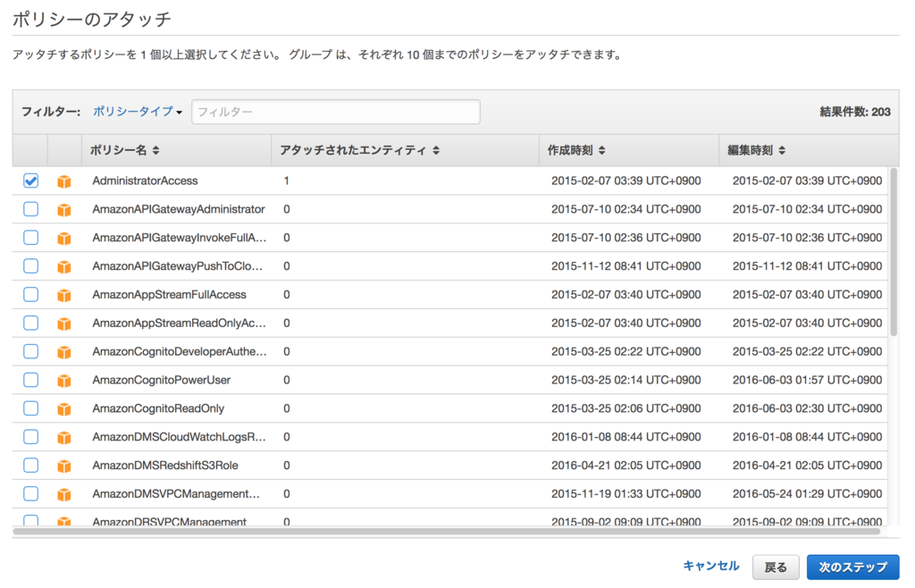Click the AmazonCognitoDeveloperAuthe… policy icon
The height and width of the screenshot is (588, 915).
64,352
